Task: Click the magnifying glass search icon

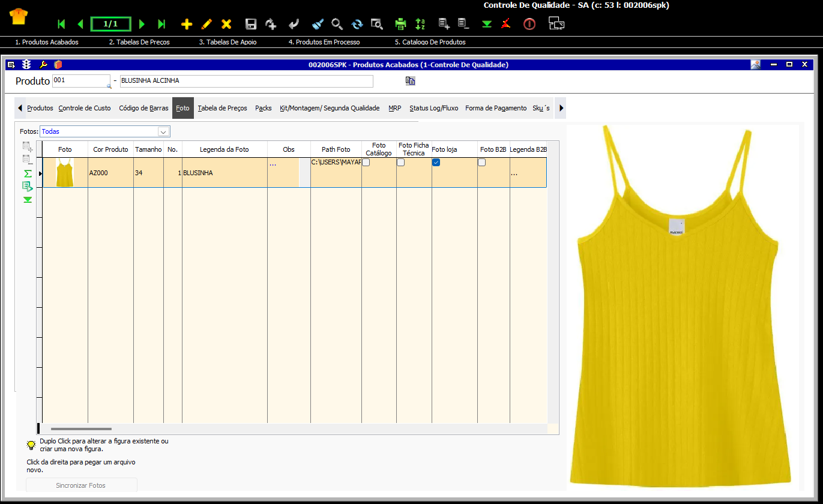Action: pos(337,24)
